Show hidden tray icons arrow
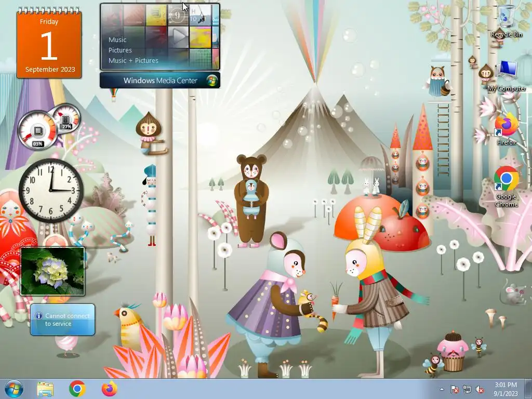The width and height of the screenshot is (532, 399). (442, 390)
